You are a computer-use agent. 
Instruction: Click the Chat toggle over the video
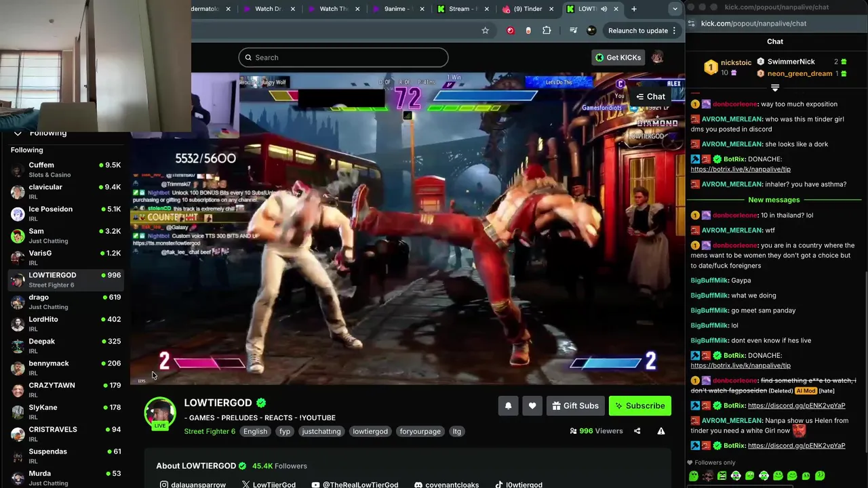(650, 97)
